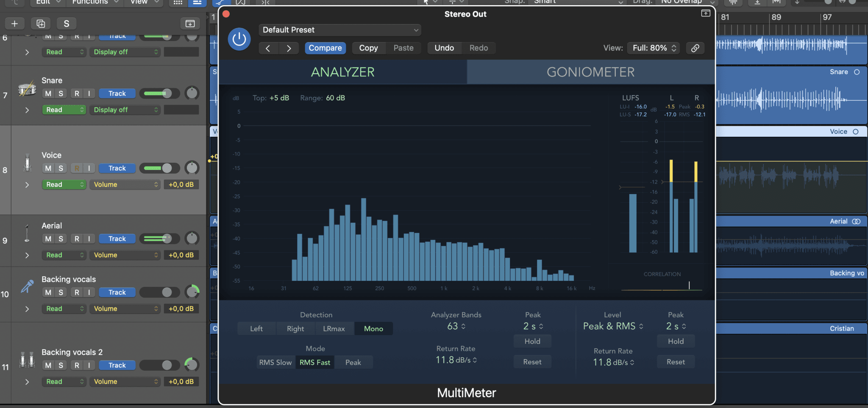Toggle the MultiMeter power button
Viewport: 868px width, 408px height.
(239, 39)
